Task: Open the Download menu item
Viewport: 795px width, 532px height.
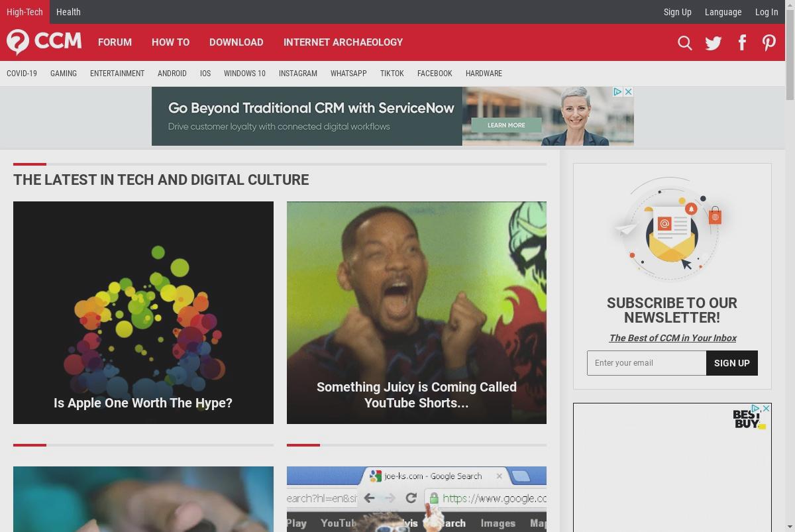Action: [x=236, y=42]
